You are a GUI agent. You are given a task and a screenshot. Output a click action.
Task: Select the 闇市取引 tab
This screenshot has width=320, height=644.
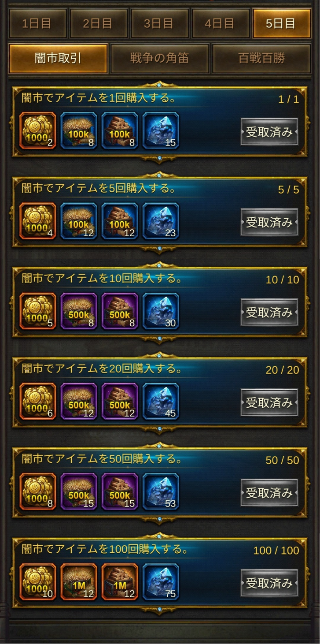click(58, 59)
